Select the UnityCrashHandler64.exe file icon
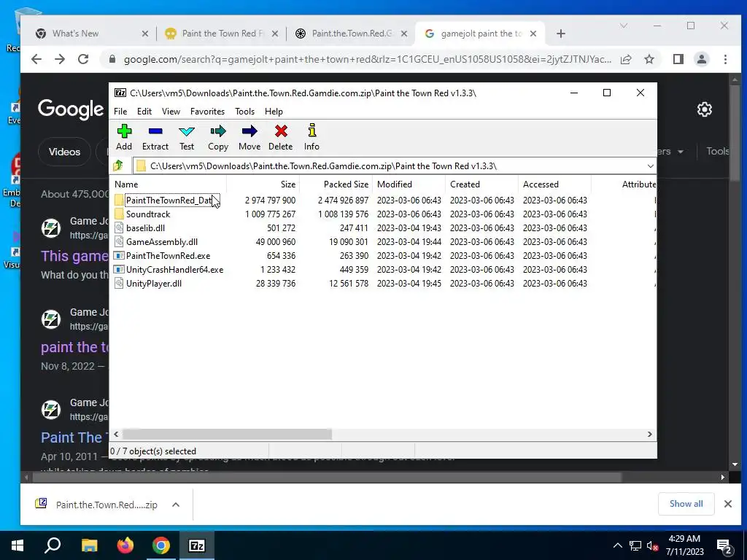Viewport: 747px width, 560px height. tap(119, 270)
